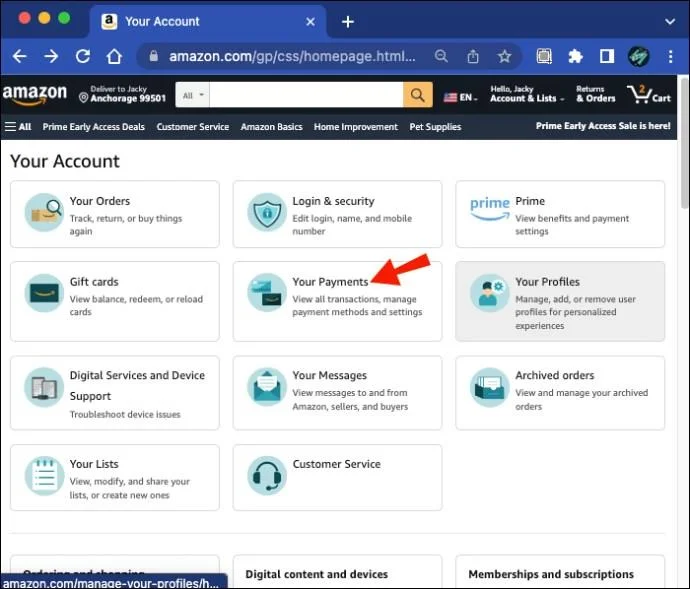This screenshot has width=690, height=589.
Task: Click the Digital Services devices icon
Action: [44, 387]
